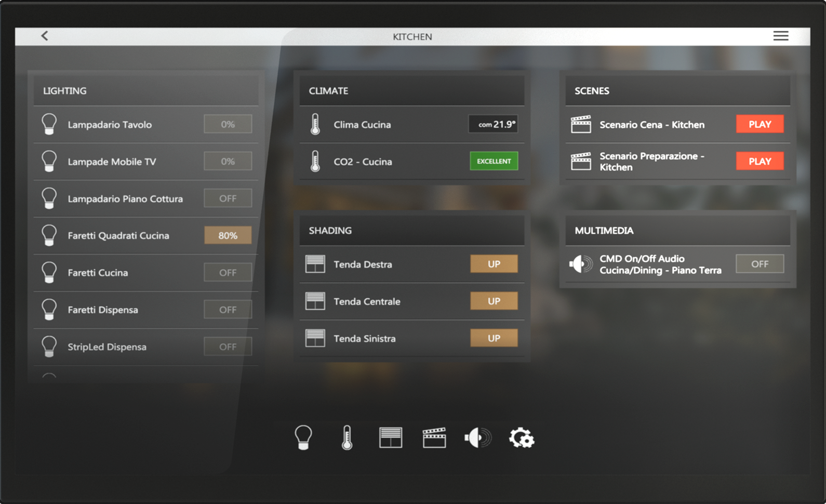Raise Tenda Destra with UP button
This screenshot has height=504, width=826.
494,264
